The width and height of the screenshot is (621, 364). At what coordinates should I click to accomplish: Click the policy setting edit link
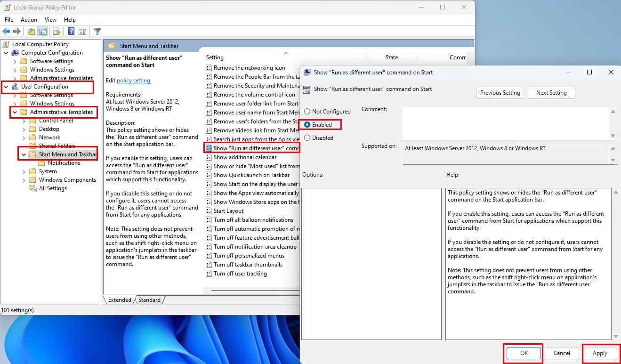[134, 81]
